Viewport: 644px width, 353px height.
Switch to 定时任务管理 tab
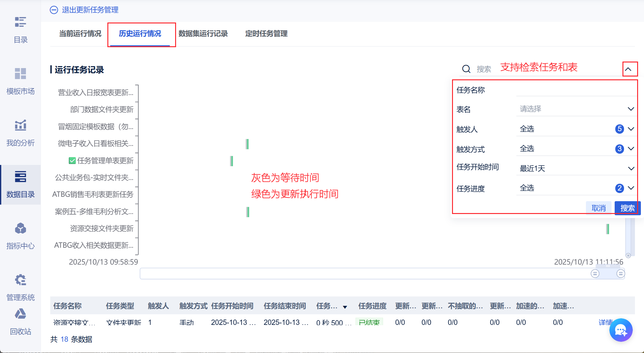click(266, 34)
